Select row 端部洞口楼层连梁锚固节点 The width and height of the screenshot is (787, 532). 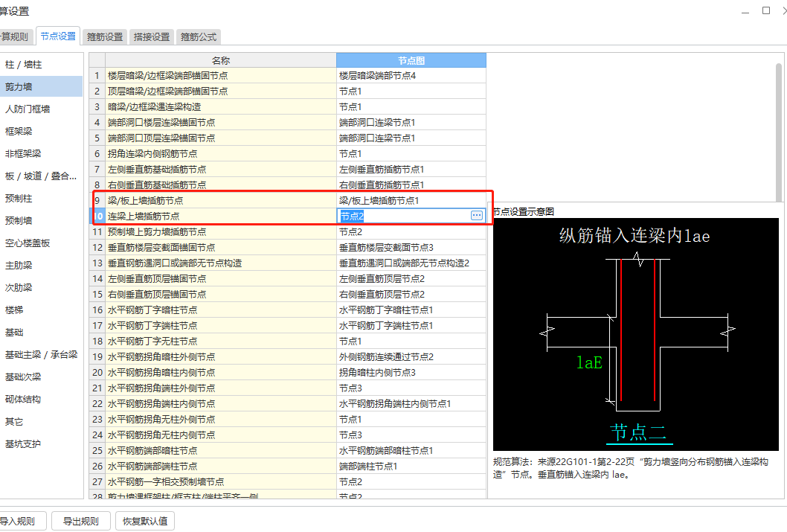coord(220,122)
